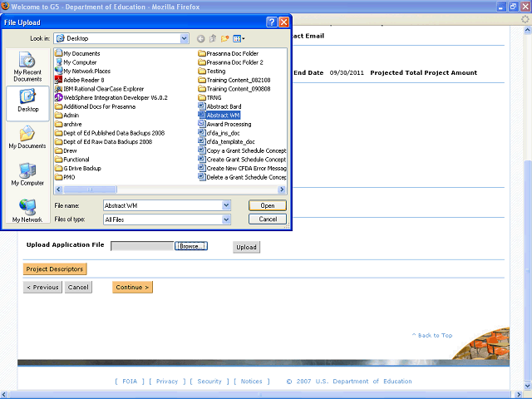532x399 pixels.
Task: Open Project Descriptors
Action: (x=55, y=269)
